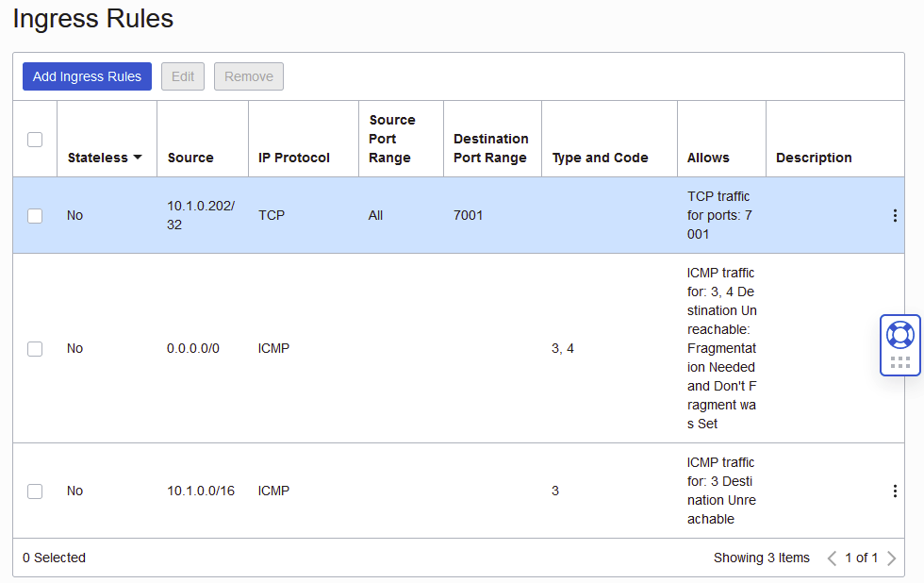This screenshot has height=583, width=924.
Task: Go to the previous page arrow
Action: click(x=832, y=558)
